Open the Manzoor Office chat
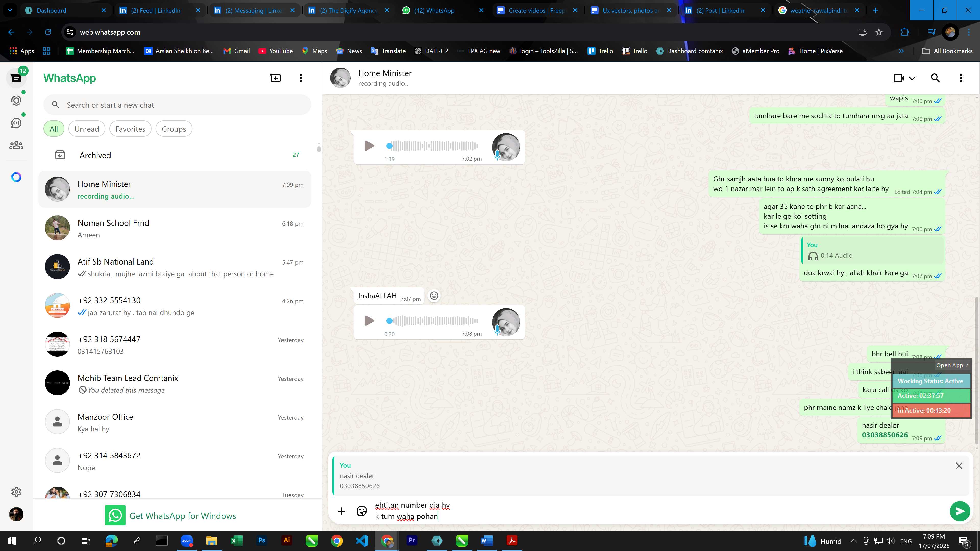This screenshot has width=980, height=551. tap(175, 422)
